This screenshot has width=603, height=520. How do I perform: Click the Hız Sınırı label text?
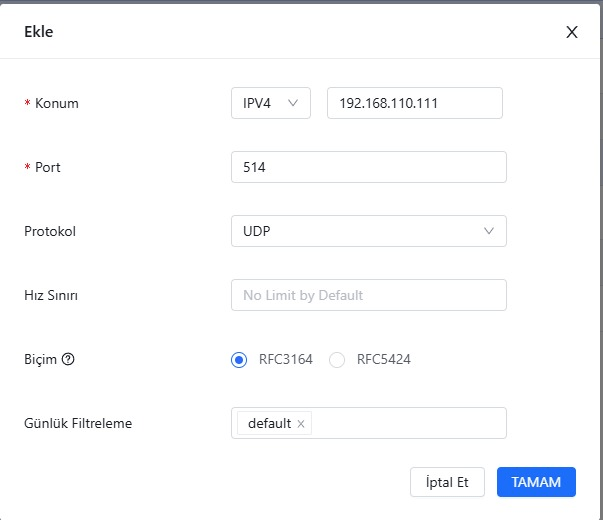51,295
